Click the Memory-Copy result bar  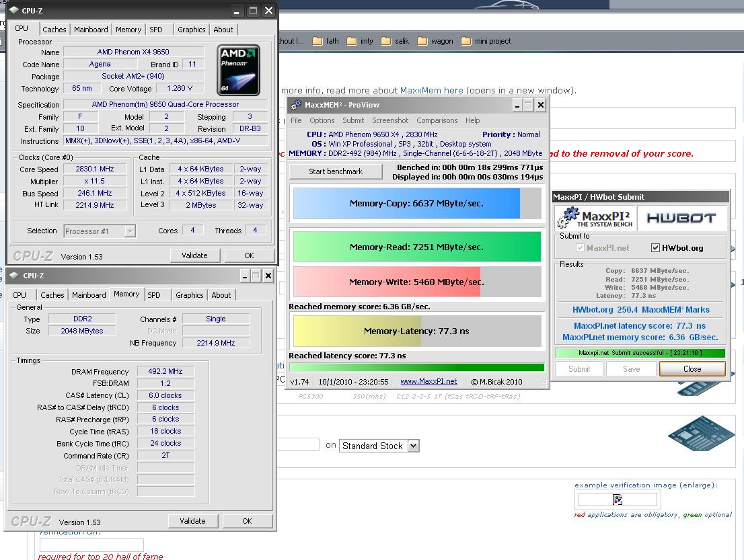pyautogui.click(x=417, y=204)
